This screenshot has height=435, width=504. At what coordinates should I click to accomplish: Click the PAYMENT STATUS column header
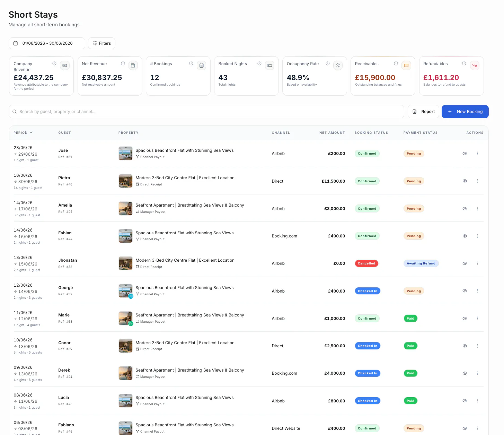pos(420,133)
